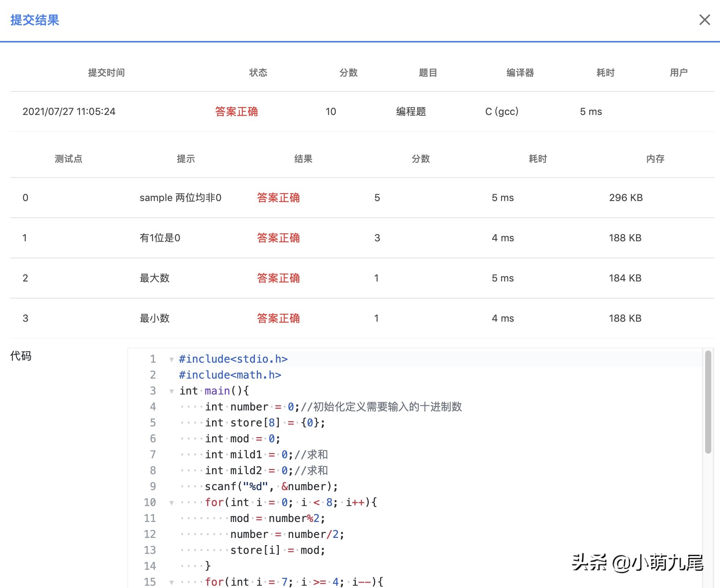The image size is (720, 588).
Task: Collapse the for loop fold on line 15
Action: click(171, 582)
